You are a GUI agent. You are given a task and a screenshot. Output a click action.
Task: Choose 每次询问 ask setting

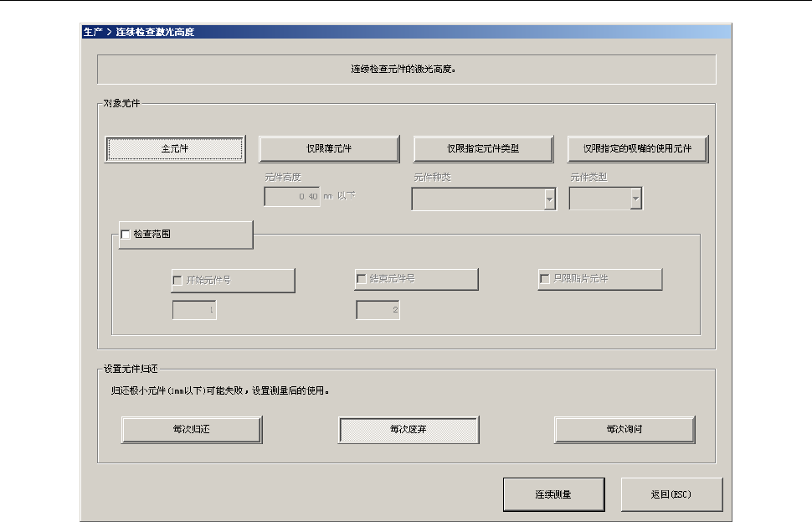click(624, 429)
